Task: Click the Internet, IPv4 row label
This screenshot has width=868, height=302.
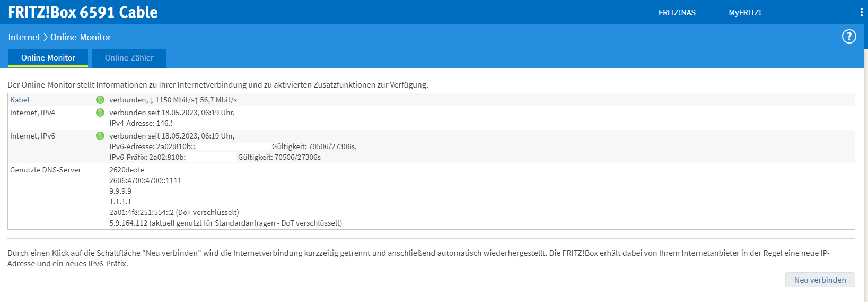Action: (32, 113)
